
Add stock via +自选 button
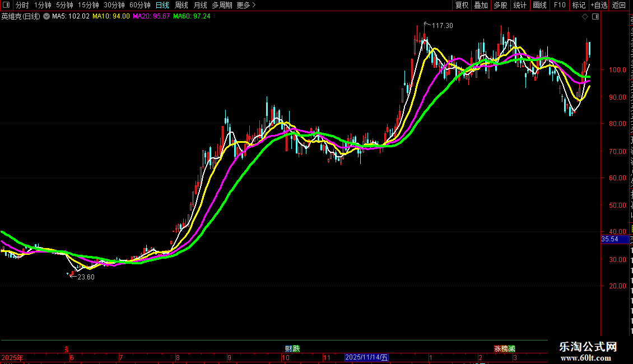pyautogui.click(x=599, y=5)
